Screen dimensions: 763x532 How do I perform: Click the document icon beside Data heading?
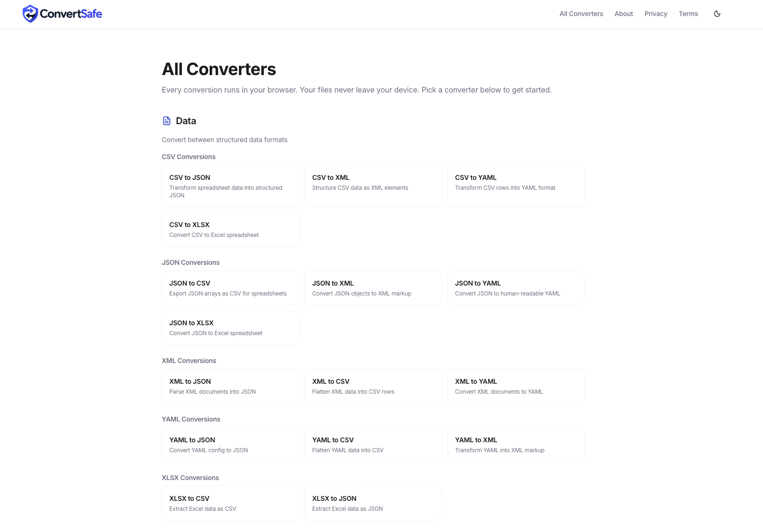[166, 121]
